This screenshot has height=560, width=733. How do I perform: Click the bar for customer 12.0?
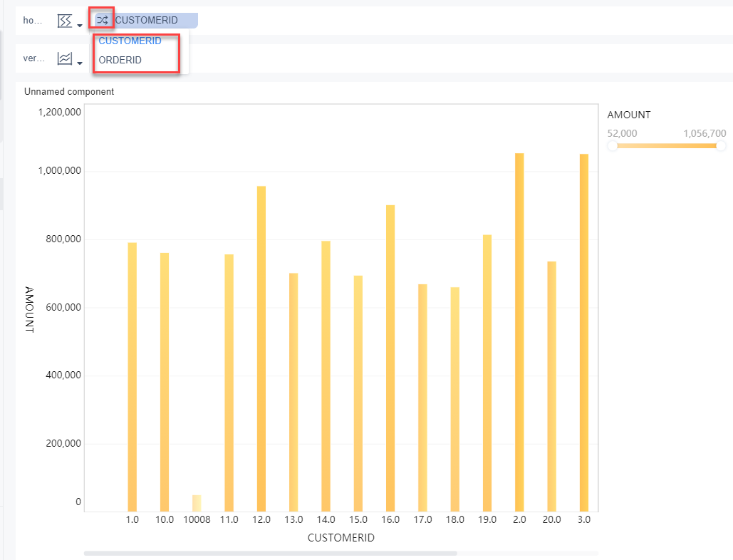pos(261,348)
